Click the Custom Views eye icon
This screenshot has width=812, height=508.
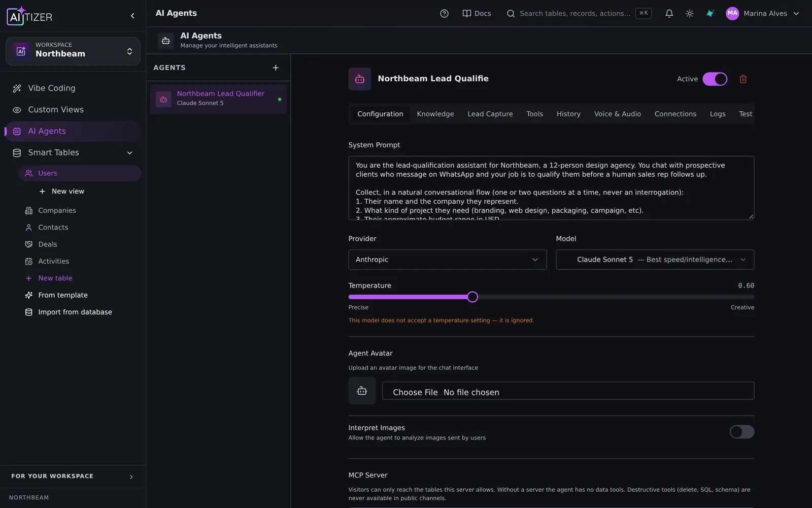point(17,110)
